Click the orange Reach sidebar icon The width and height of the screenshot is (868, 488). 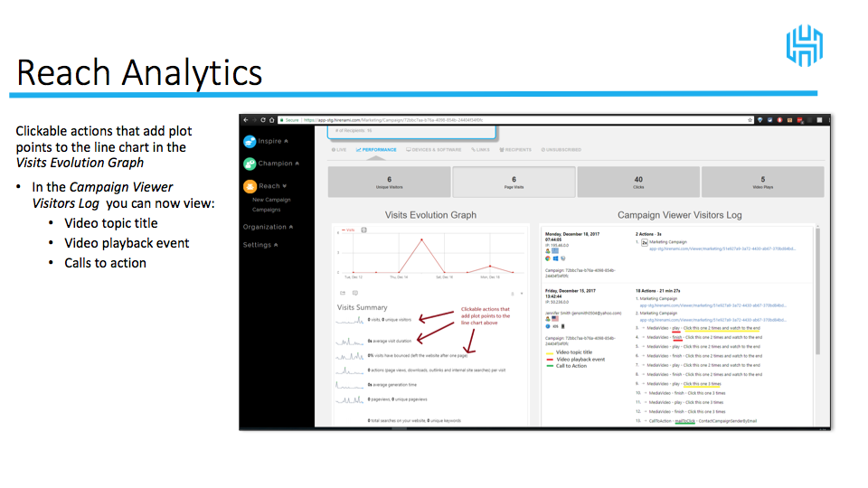tap(250, 186)
